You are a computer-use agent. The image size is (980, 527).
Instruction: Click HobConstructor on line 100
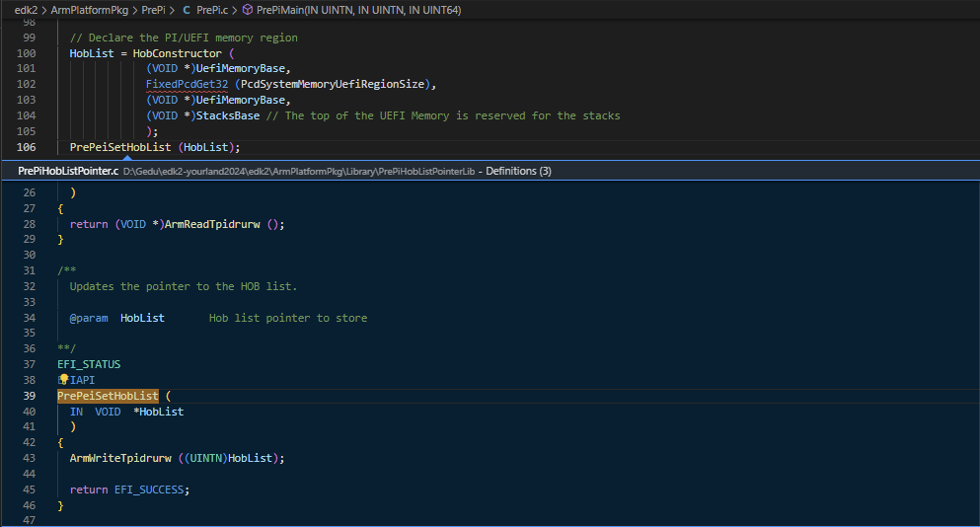(177, 53)
